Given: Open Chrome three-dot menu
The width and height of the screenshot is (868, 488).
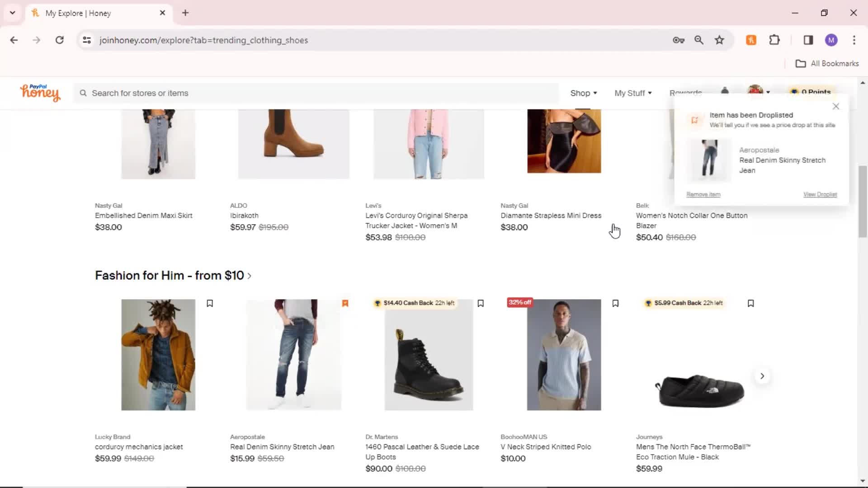Looking at the screenshot, I should point(854,40).
